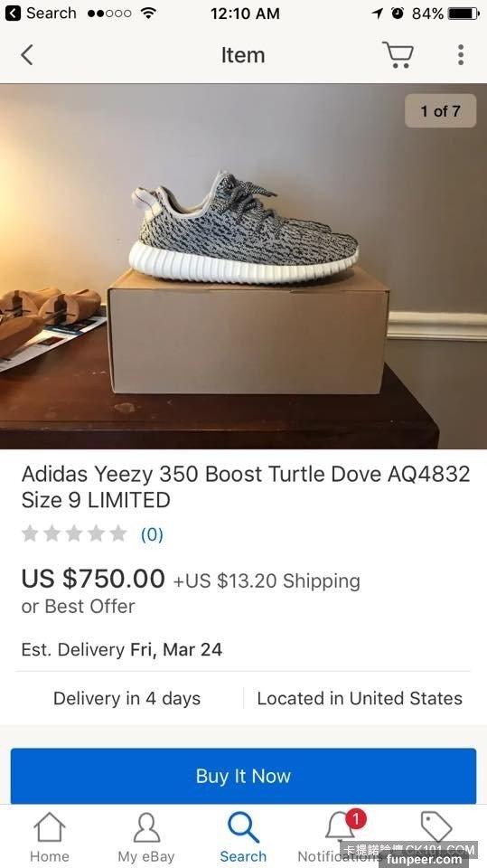The image size is (487, 868).
Task: Click the Buy It Now button
Action: (244, 776)
